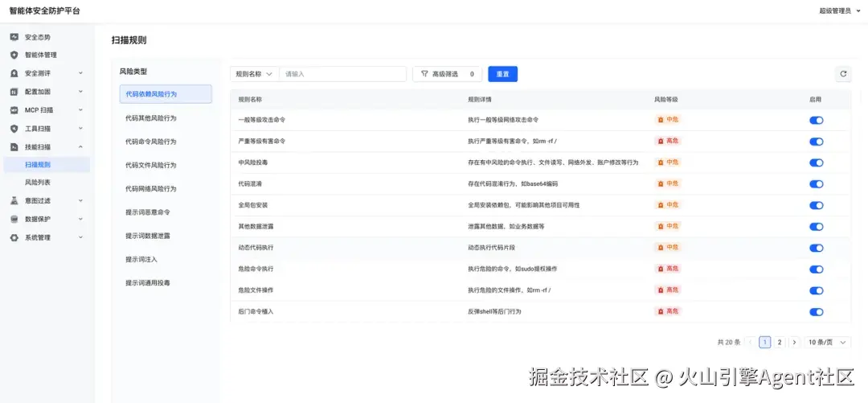Click the MCP 扫描 sidebar icon
This screenshot has width=868, height=403.
14,109
